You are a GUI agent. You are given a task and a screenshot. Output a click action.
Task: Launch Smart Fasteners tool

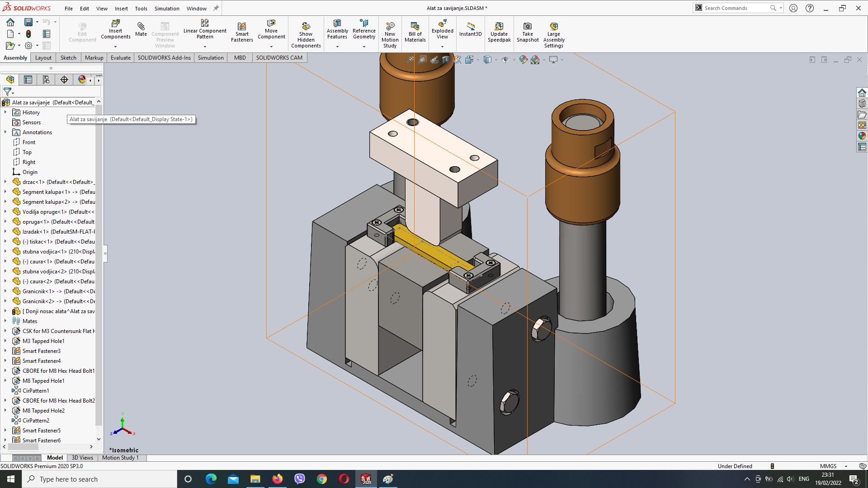coord(242,33)
